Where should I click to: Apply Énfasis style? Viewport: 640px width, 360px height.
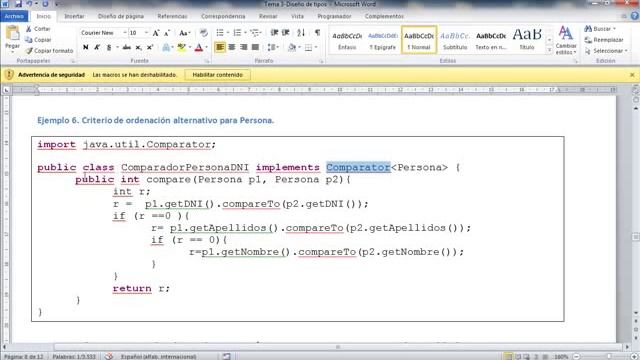(x=347, y=40)
